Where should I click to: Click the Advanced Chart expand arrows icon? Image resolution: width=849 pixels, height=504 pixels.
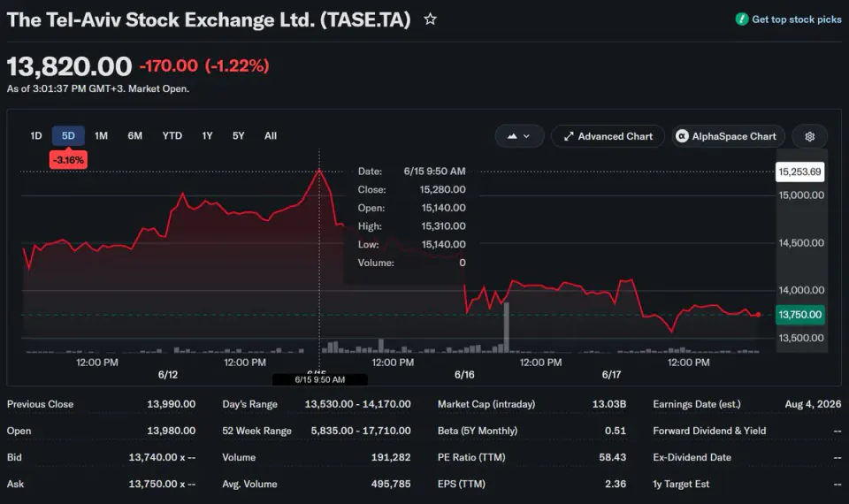pos(568,136)
